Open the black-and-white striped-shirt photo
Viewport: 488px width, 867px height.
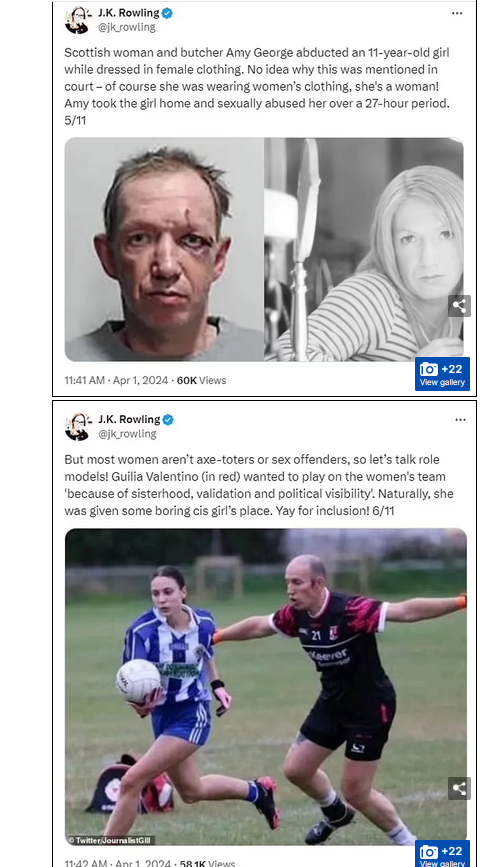[364, 249]
